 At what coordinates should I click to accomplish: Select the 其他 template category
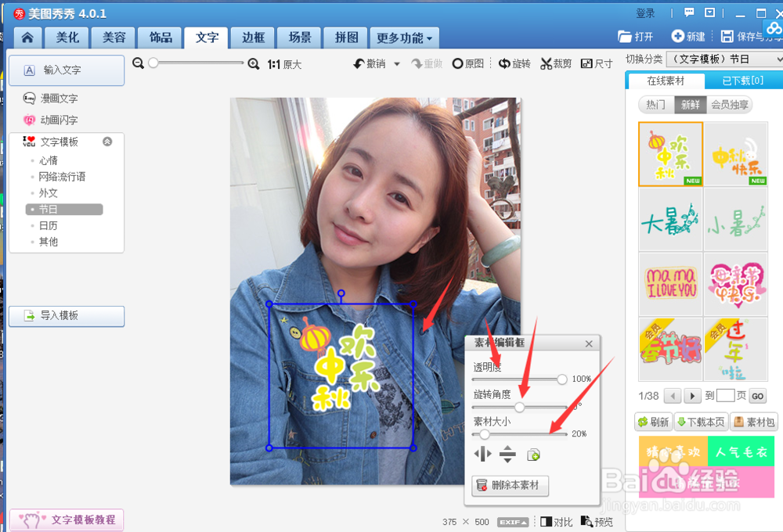tap(48, 242)
